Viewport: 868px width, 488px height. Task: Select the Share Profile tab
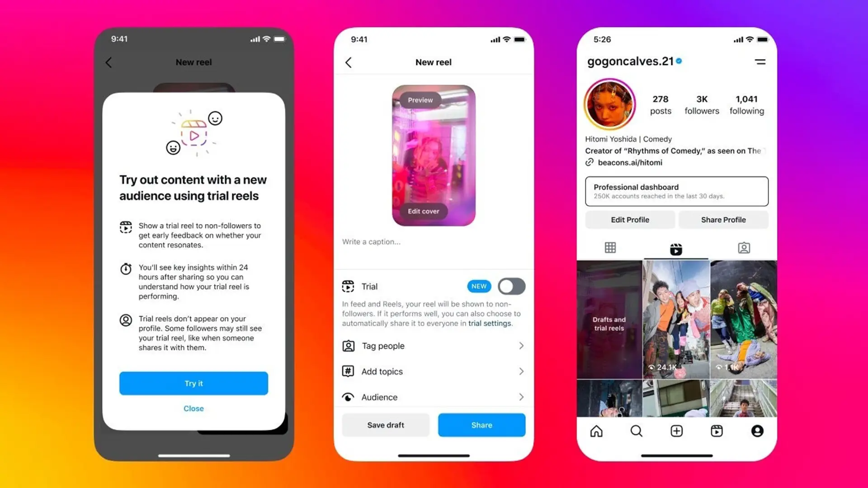click(x=724, y=219)
